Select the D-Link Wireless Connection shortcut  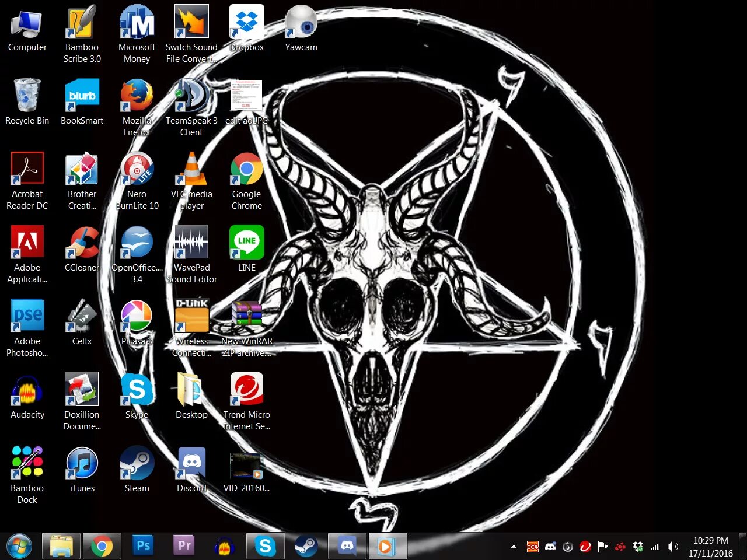(191, 329)
